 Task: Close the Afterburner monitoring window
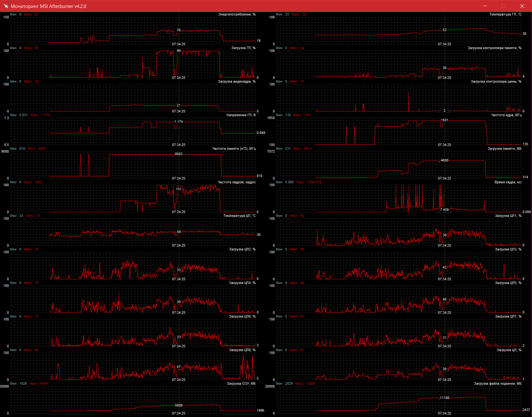(522, 6)
